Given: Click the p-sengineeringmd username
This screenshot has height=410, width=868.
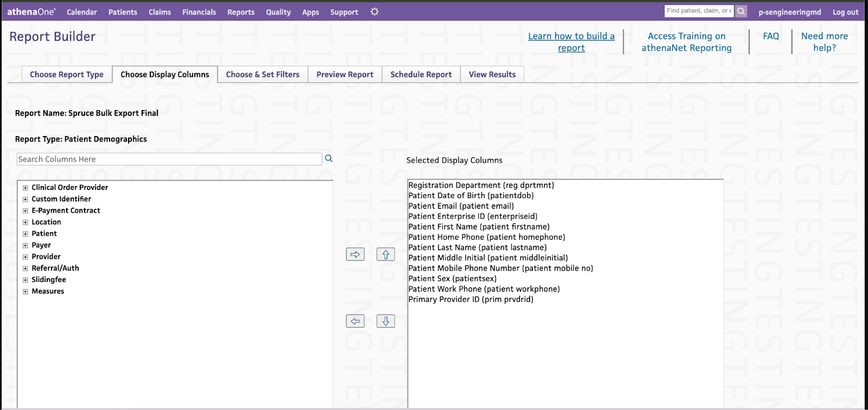Looking at the screenshot, I should click(x=789, y=12).
